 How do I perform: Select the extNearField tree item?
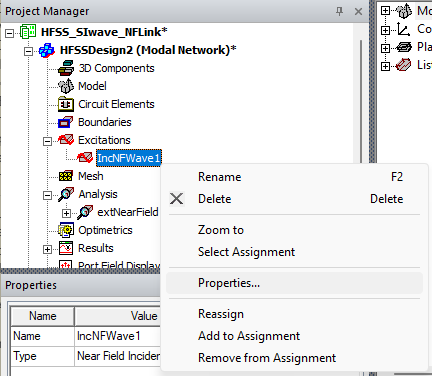pos(128,212)
